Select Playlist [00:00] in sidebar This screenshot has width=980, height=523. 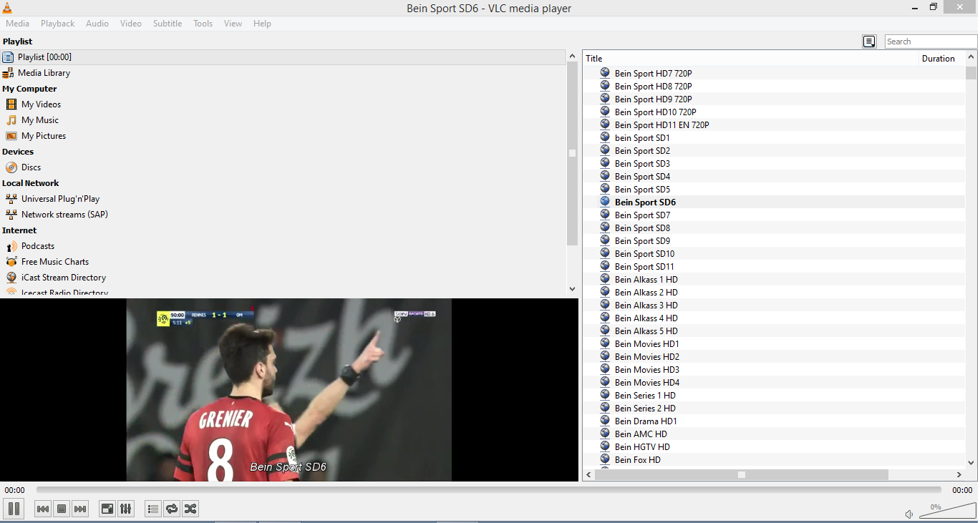[283, 57]
